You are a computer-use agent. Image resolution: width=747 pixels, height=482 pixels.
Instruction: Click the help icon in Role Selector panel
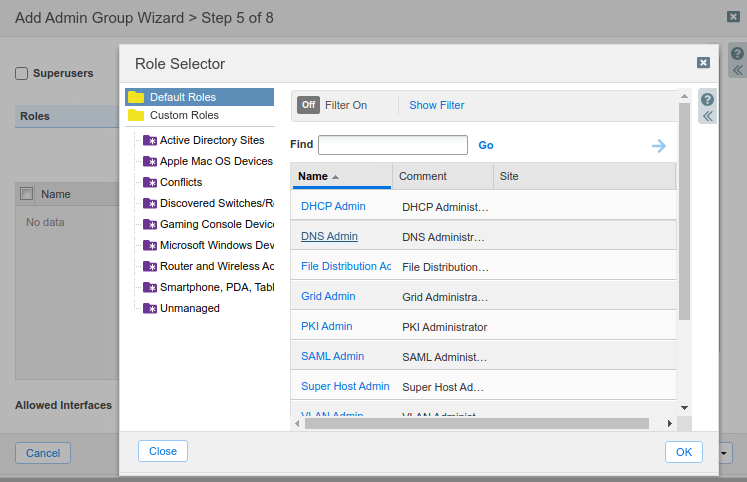click(x=707, y=99)
